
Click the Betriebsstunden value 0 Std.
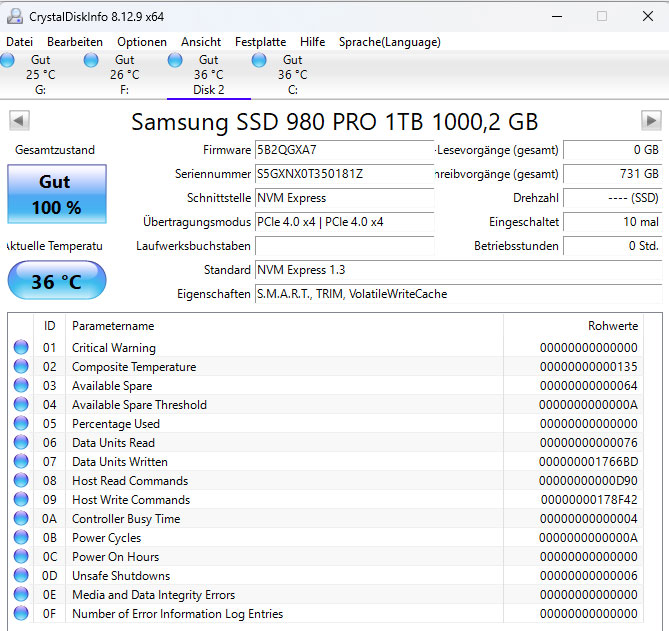613,246
